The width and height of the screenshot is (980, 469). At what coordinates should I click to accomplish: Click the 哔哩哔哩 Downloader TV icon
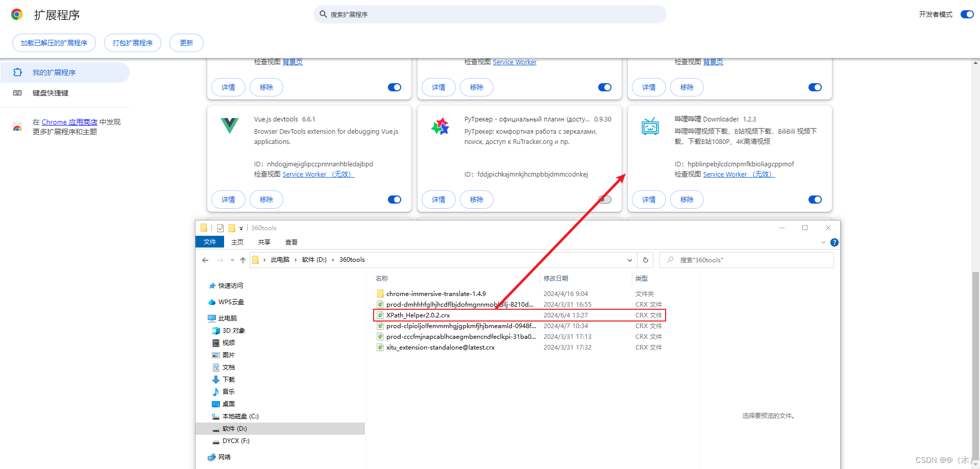pyautogui.click(x=650, y=126)
